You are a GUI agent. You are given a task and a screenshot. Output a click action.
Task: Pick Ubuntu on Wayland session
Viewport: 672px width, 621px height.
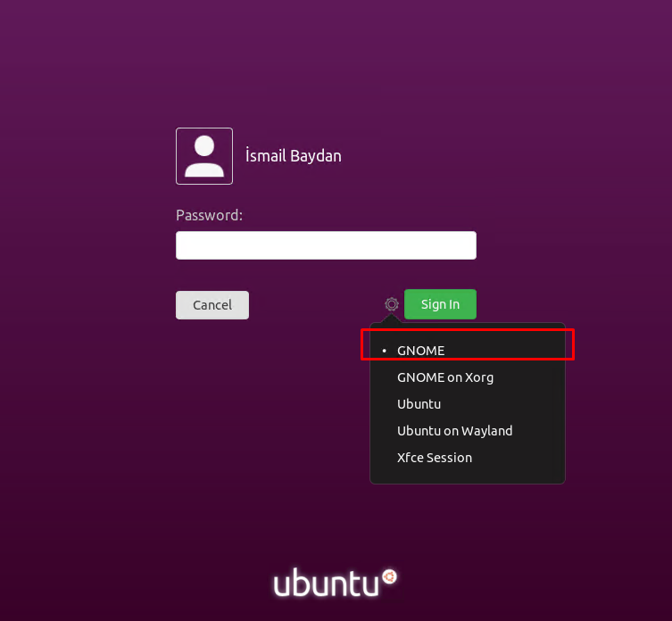point(467,431)
